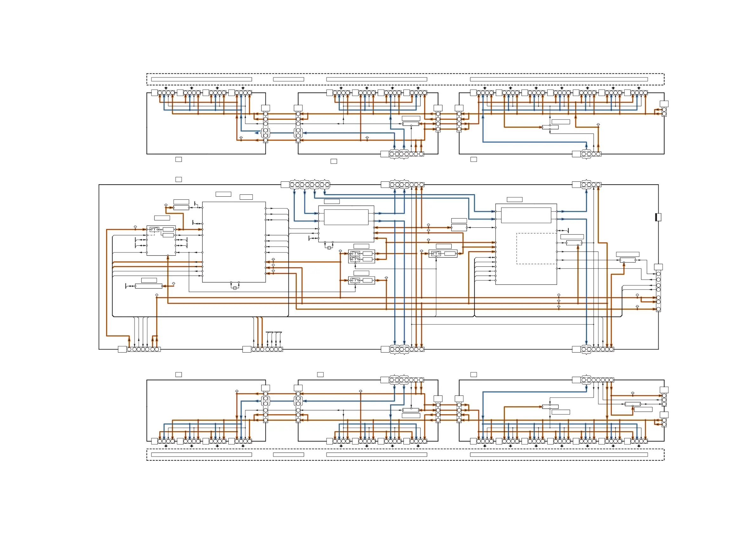Click the short empty label field in the bottom dashed bar
The image size is (756, 534).
[x=288, y=455]
